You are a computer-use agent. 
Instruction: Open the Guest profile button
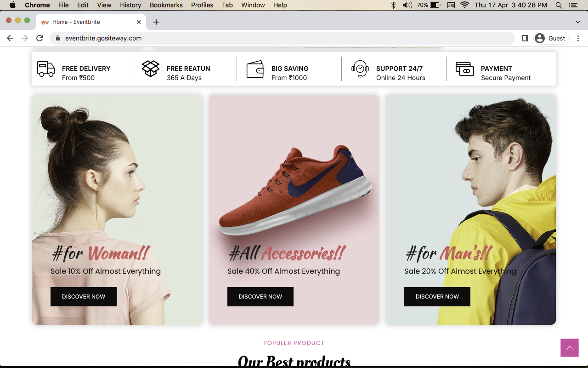coord(551,38)
